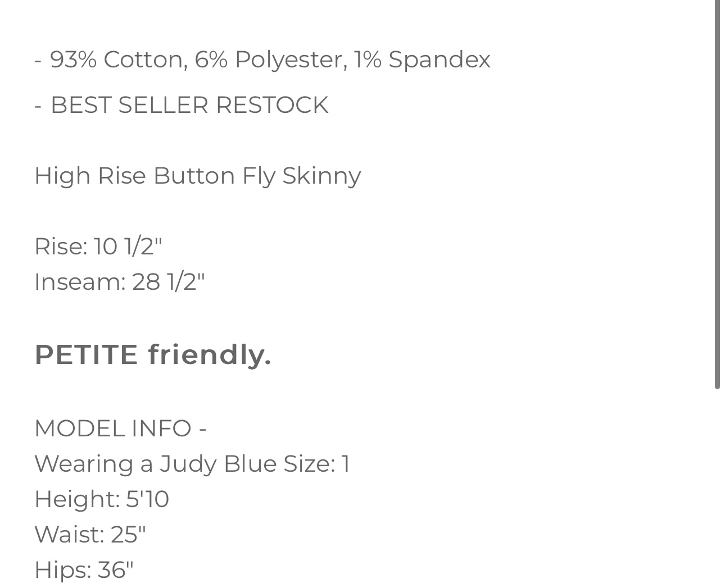The image size is (725, 588).
Task: Click the word friendly. in bold heading
Action: 210,355
